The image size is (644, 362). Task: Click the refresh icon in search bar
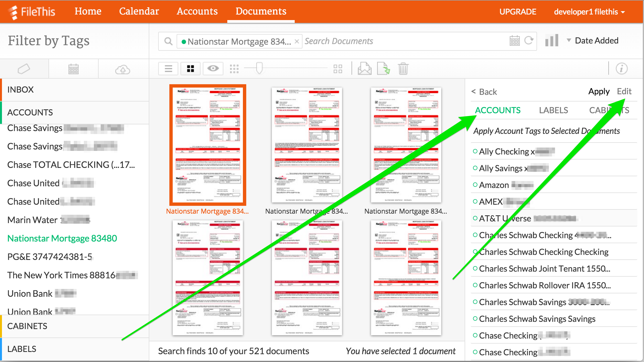(x=529, y=41)
